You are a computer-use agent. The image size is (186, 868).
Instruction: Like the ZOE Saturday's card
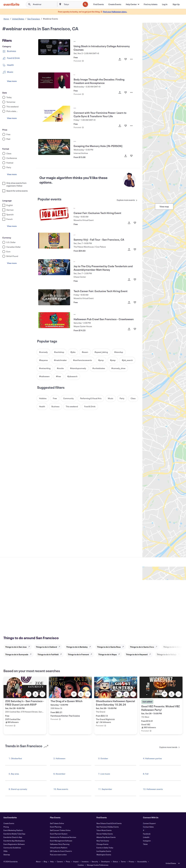pyautogui.click(x=28, y=694)
